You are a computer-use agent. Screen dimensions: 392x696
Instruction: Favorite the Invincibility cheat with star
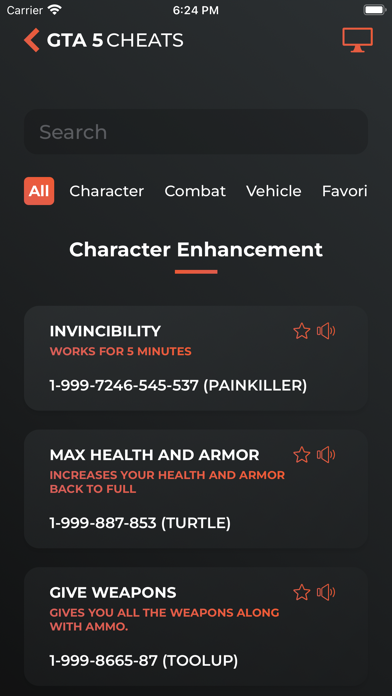point(302,331)
